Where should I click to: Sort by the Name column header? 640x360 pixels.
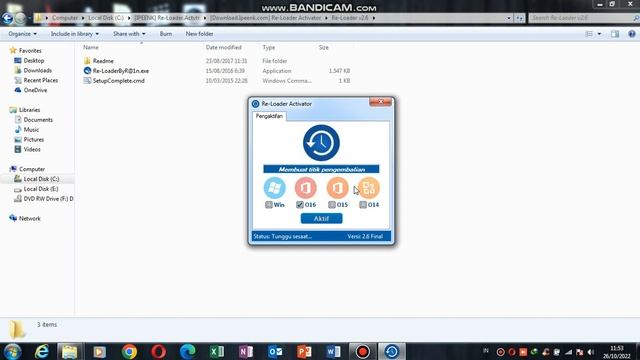91,47
